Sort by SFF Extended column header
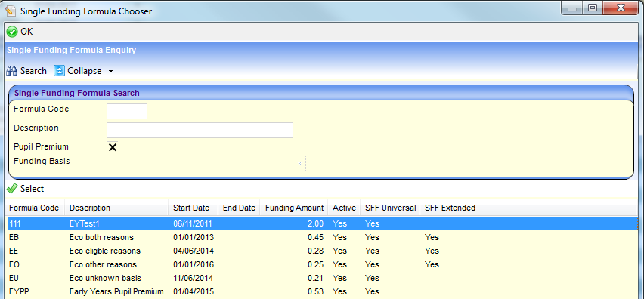 (x=450, y=208)
